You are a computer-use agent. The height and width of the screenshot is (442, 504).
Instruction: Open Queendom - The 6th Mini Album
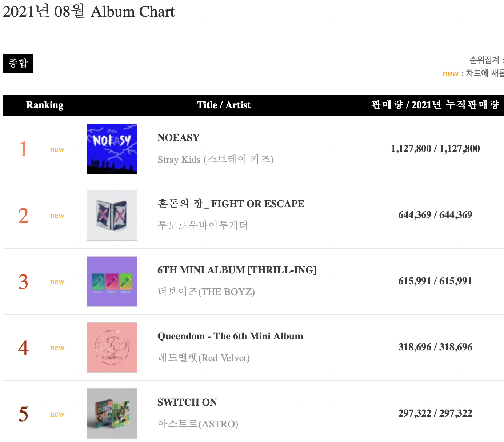(230, 336)
